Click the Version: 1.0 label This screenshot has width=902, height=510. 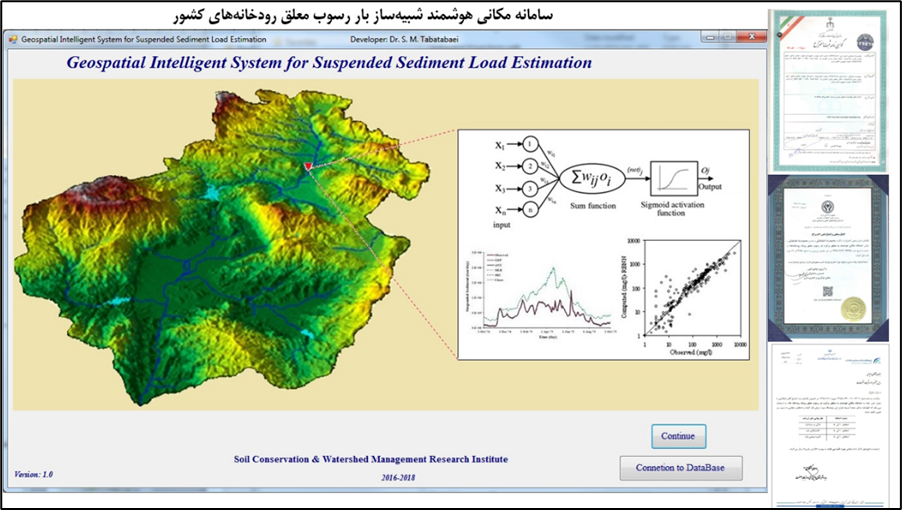tap(34, 473)
